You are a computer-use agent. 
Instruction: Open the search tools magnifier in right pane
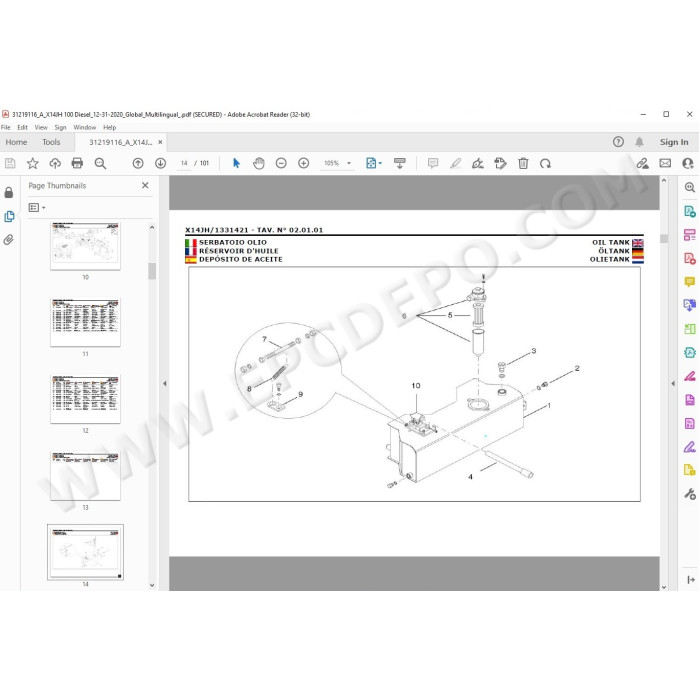tap(690, 188)
